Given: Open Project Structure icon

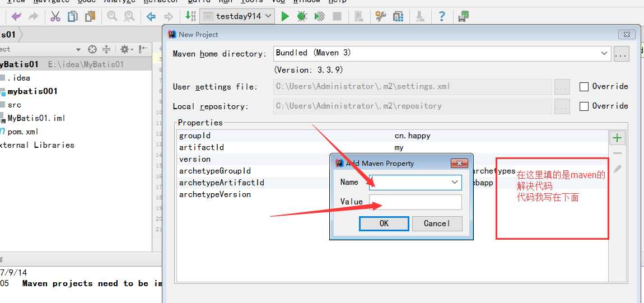Looking at the screenshot, I should click(x=398, y=16).
